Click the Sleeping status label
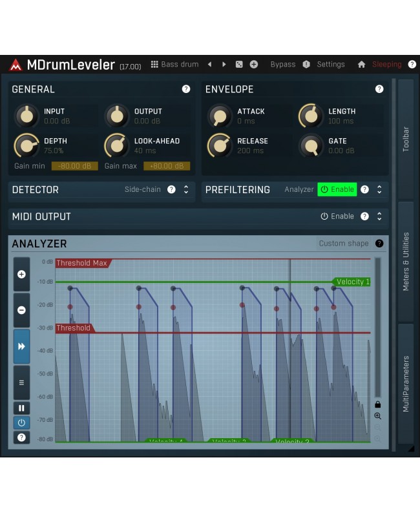 click(x=386, y=65)
